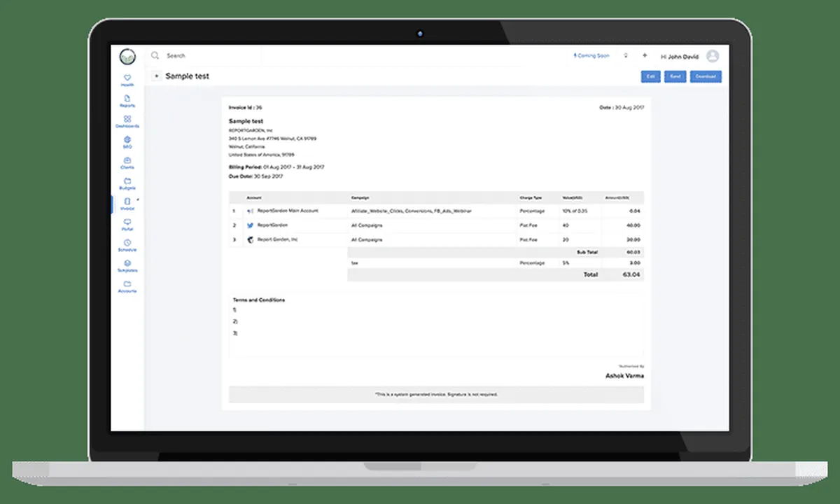This screenshot has height=504, width=840.
Task: Click the Charge Type column header
Action: 531,198
